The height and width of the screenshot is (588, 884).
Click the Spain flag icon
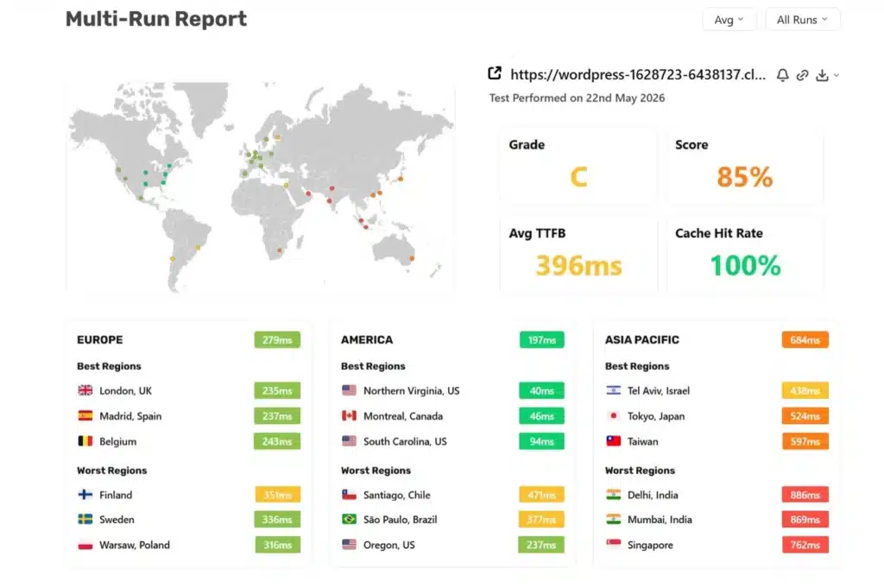85,415
